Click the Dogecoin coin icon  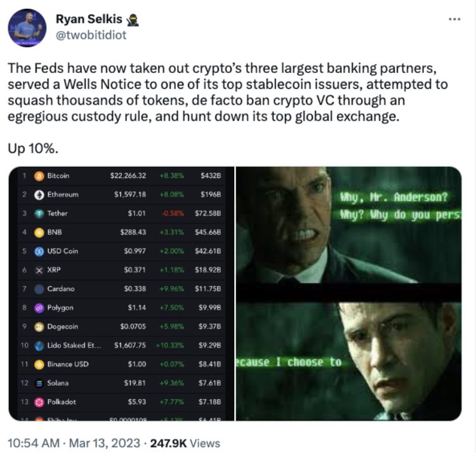(38, 326)
